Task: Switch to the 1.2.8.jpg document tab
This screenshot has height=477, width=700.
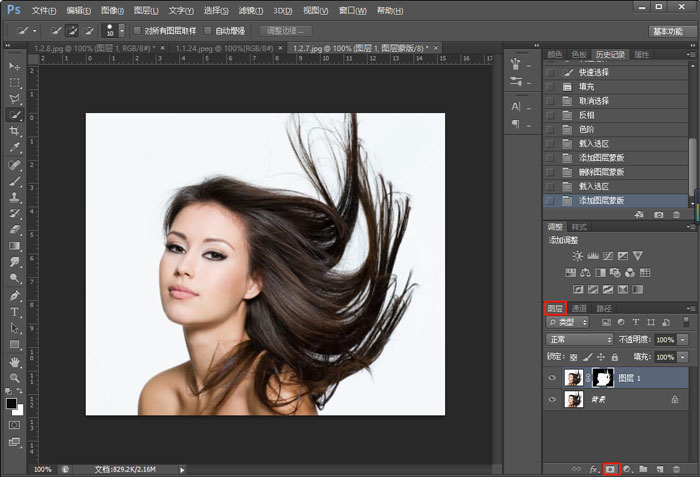Action: click(95, 48)
